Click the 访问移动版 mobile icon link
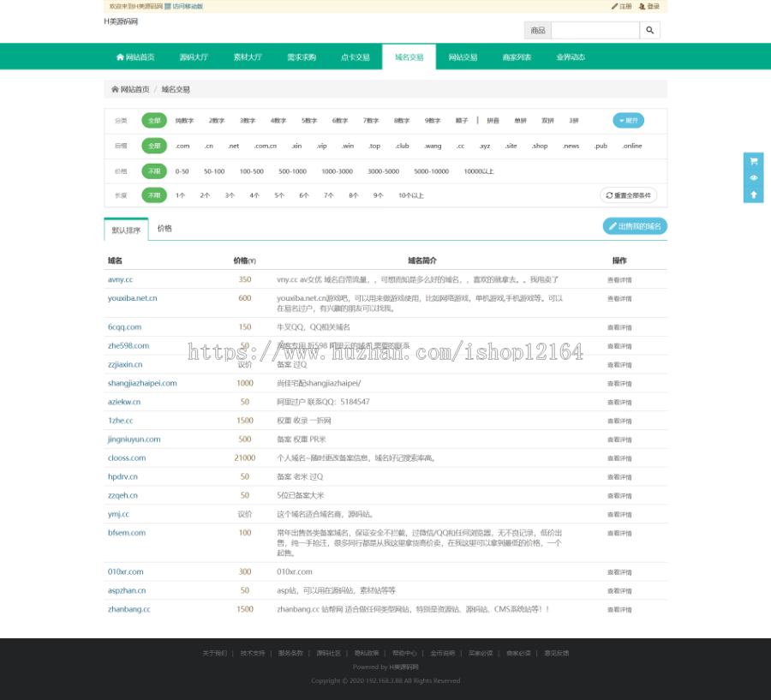Screen dimensions: 771x700 point(184,6)
